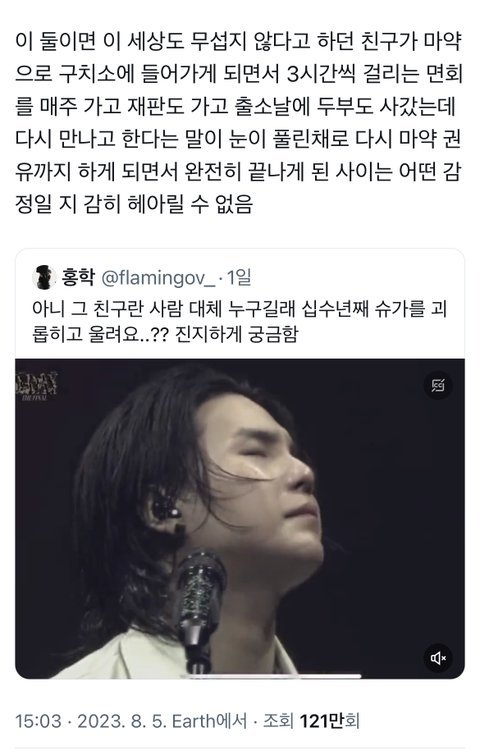The width and height of the screenshot is (480, 755).
Task: Open the quoted tweet text starting 아니 그 친구란
Action: coord(239,321)
